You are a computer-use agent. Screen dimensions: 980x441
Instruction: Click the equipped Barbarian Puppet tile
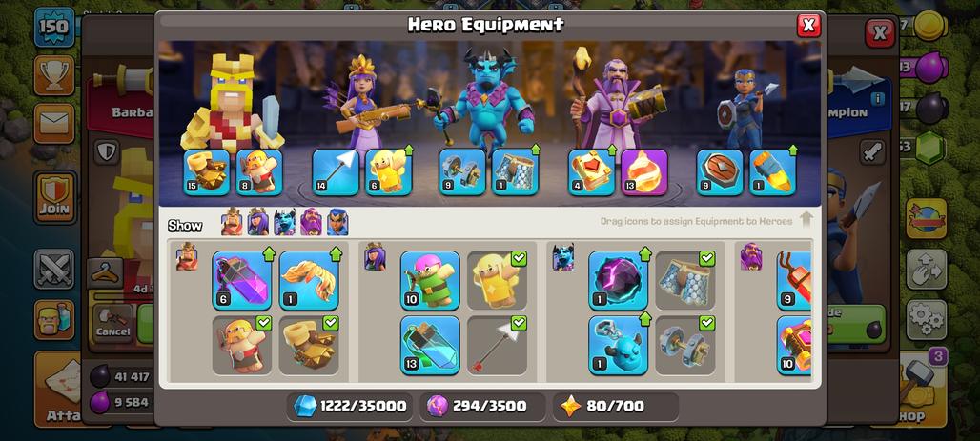[242, 346]
